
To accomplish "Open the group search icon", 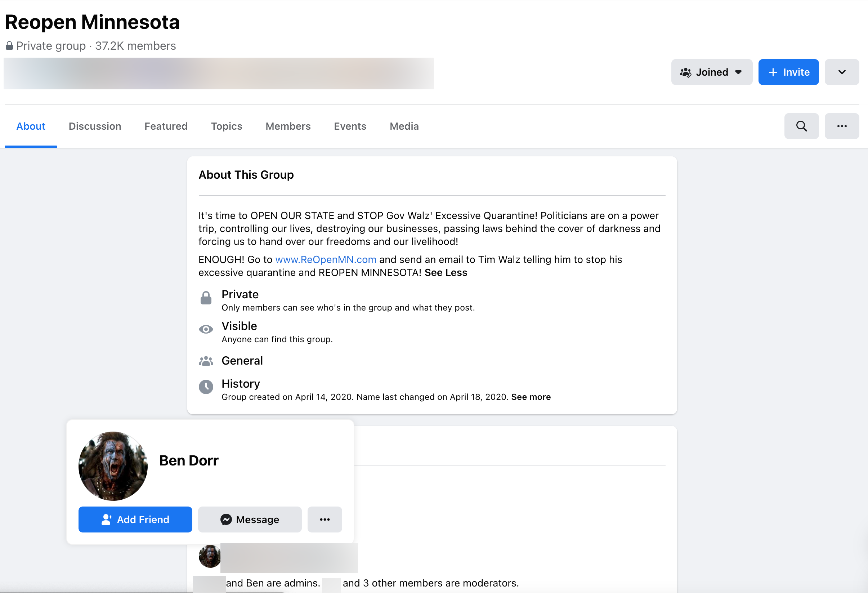I will (x=801, y=126).
